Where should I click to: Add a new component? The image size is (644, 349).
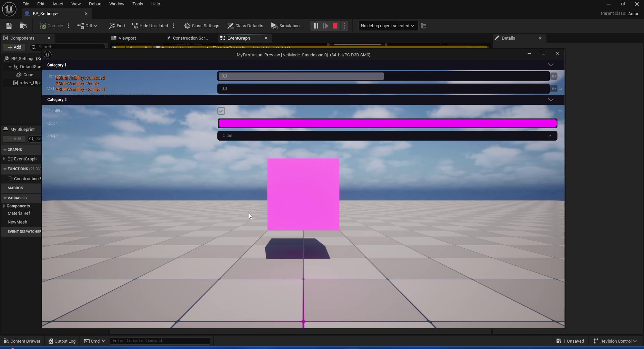tap(14, 47)
